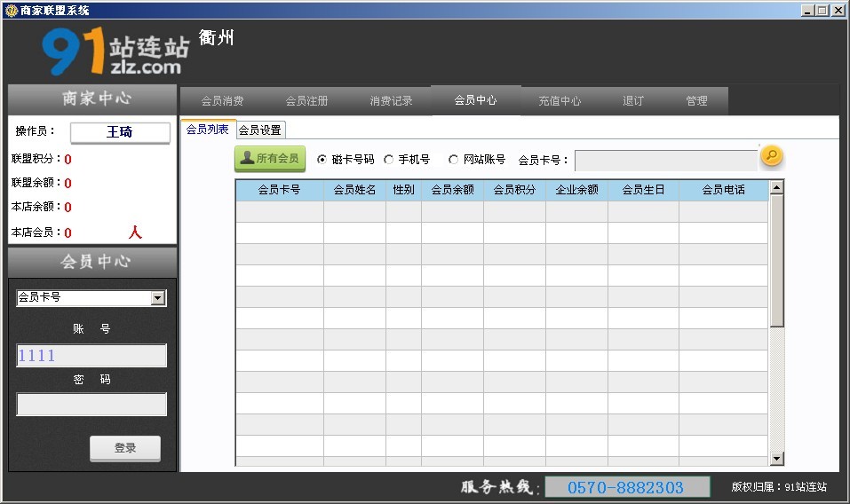This screenshot has height=504, width=850.
Task: Open the 会员消费 tab
Action: point(222,101)
